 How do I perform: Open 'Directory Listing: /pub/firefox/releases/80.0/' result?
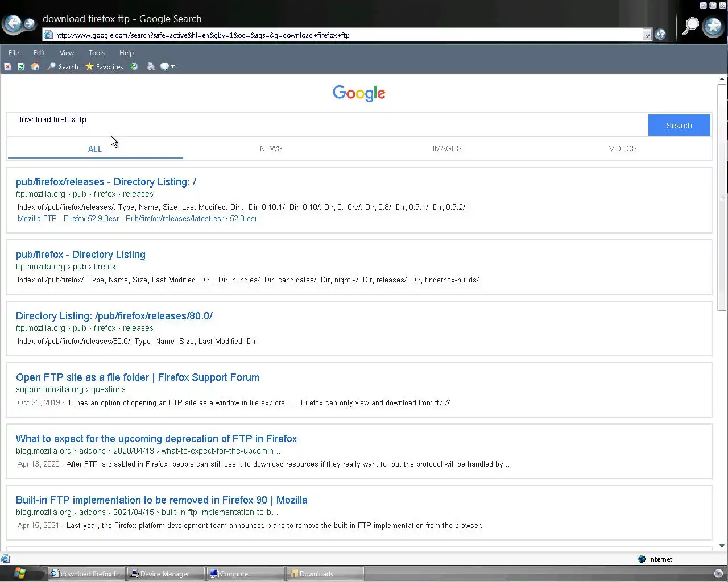(114, 316)
